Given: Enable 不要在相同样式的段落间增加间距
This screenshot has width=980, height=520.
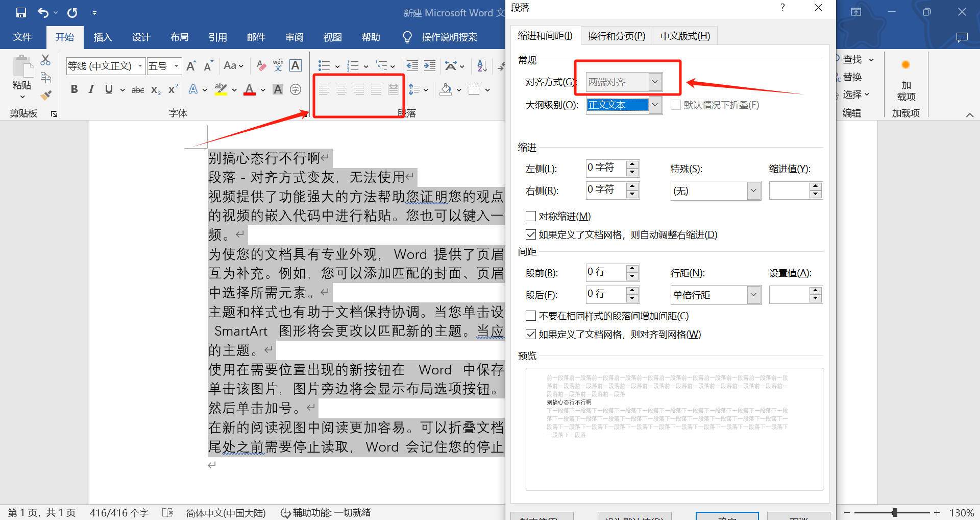Looking at the screenshot, I should [x=530, y=315].
